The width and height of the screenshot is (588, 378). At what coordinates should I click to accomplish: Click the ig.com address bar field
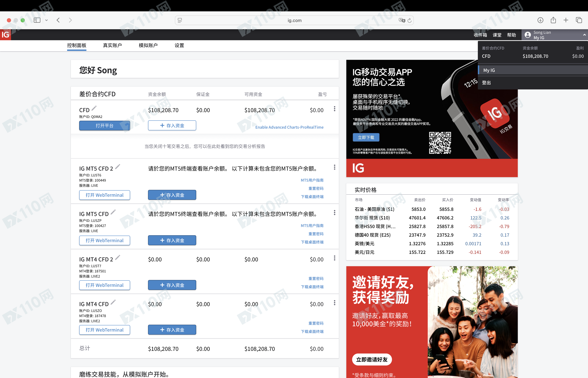click(294, 20)
